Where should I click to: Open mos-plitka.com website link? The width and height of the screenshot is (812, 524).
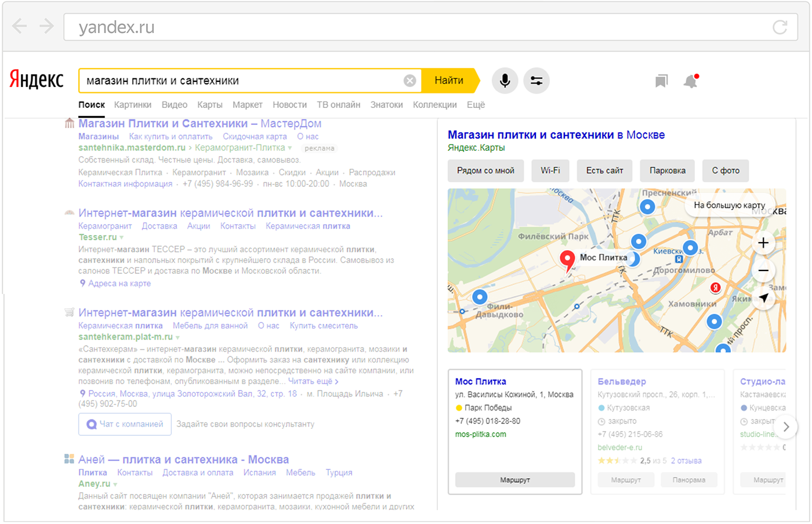tap(481, 434)
